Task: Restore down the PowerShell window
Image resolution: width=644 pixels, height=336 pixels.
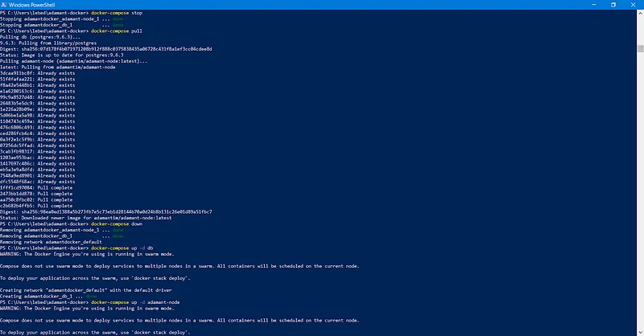Action: tap(613, 5)
